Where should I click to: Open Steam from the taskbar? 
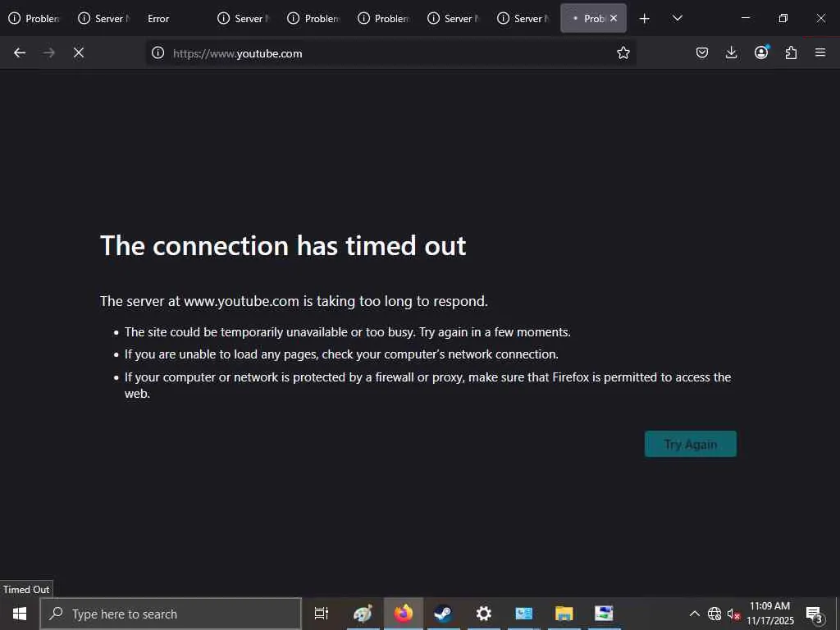click(x=443, y=614)
